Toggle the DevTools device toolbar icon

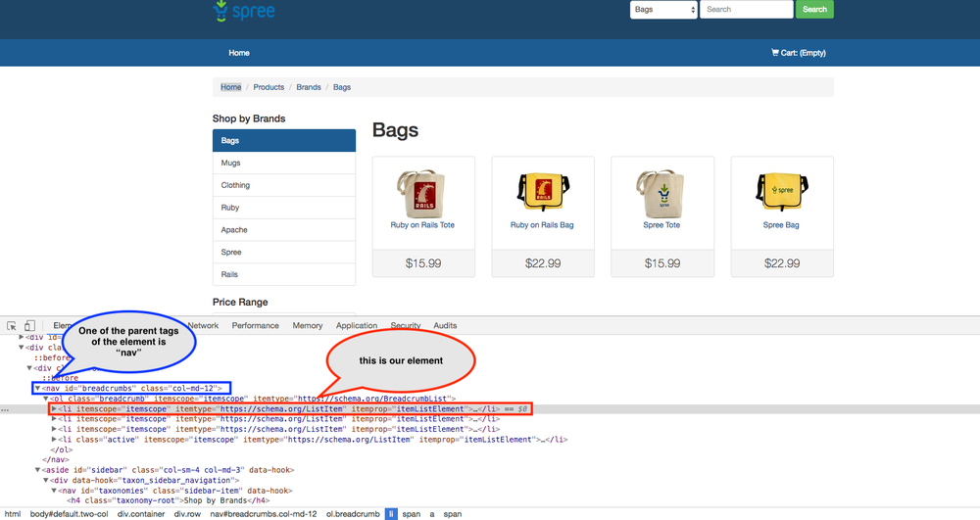[x=29, y=326]
